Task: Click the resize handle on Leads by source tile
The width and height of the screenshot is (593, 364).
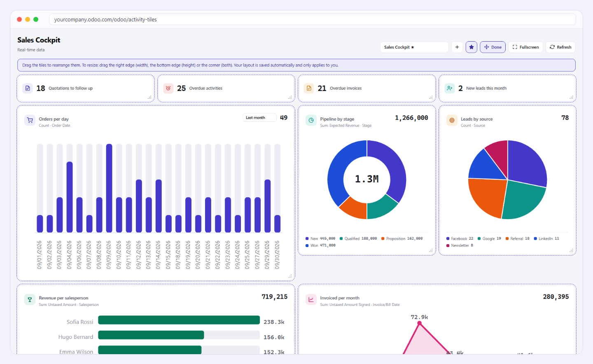Action: [571, 250]
